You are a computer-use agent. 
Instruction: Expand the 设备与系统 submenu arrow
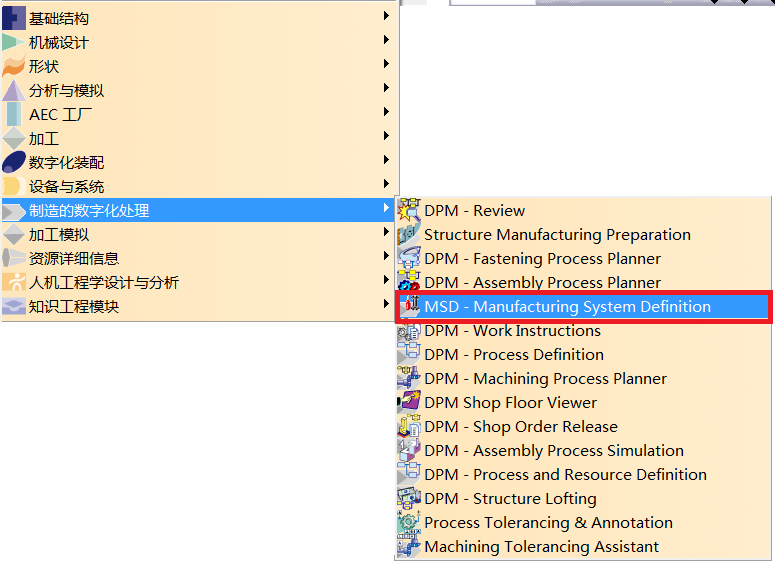point(386,183)
